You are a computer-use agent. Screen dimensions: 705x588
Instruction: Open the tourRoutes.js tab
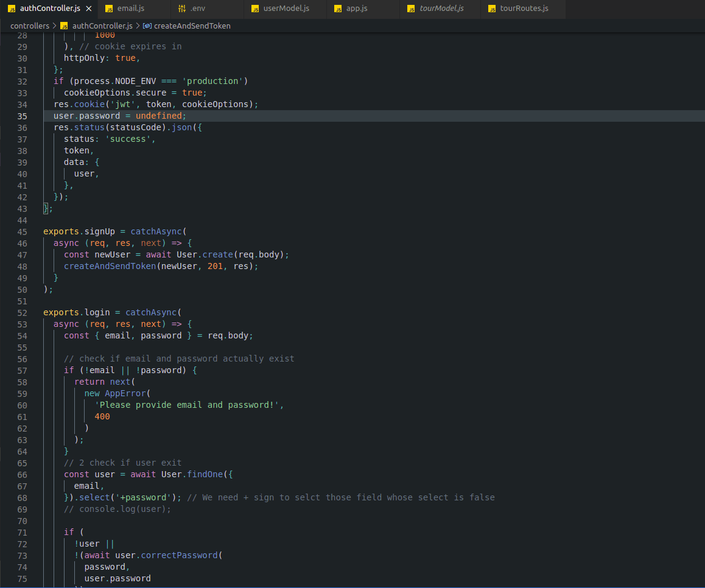[524, 9]
